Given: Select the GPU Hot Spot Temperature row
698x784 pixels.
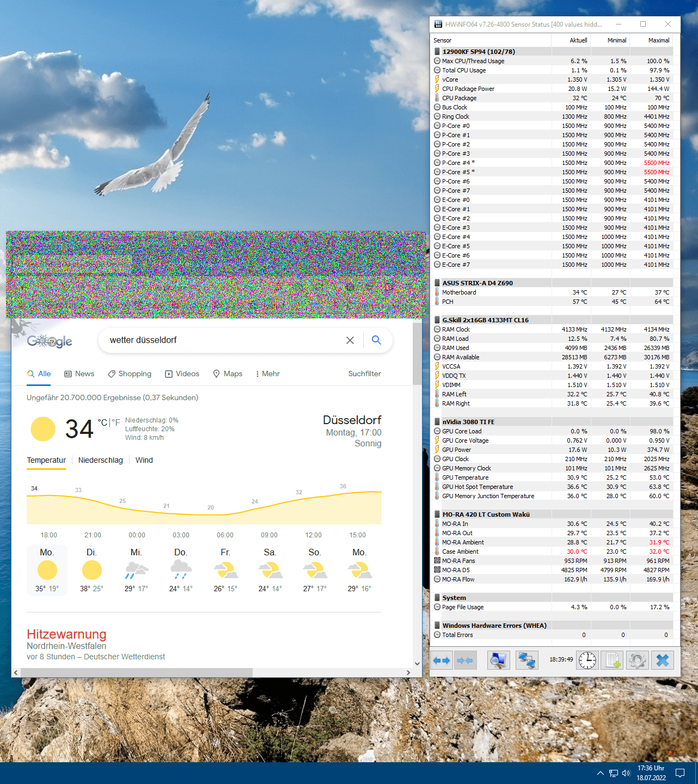Looking at the screenshot, I should point(553,487).
